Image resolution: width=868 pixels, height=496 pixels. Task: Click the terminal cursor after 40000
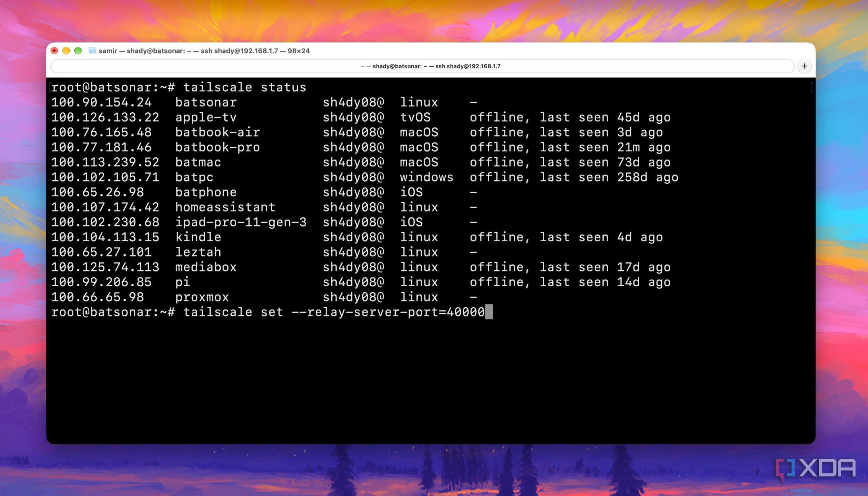(489, 312)
